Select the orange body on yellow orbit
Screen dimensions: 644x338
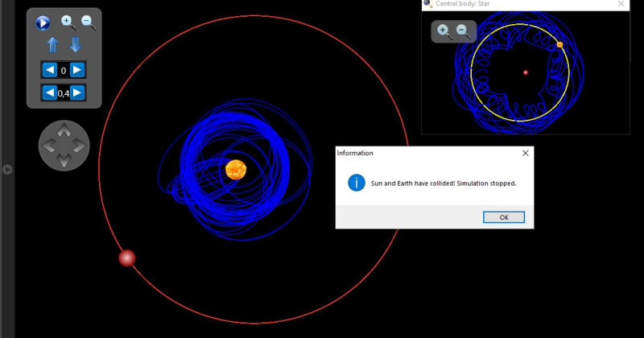point(559,45)
